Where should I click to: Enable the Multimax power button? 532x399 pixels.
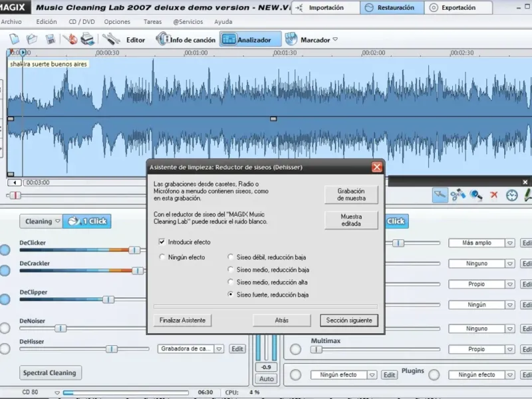(x=295, y=349)
